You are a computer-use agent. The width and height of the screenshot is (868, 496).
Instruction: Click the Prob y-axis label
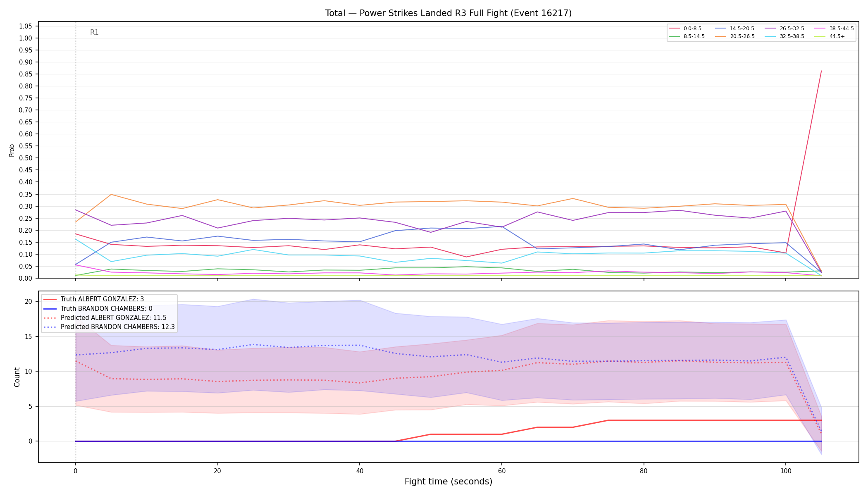pyautogui.click(x=12, y=150)
